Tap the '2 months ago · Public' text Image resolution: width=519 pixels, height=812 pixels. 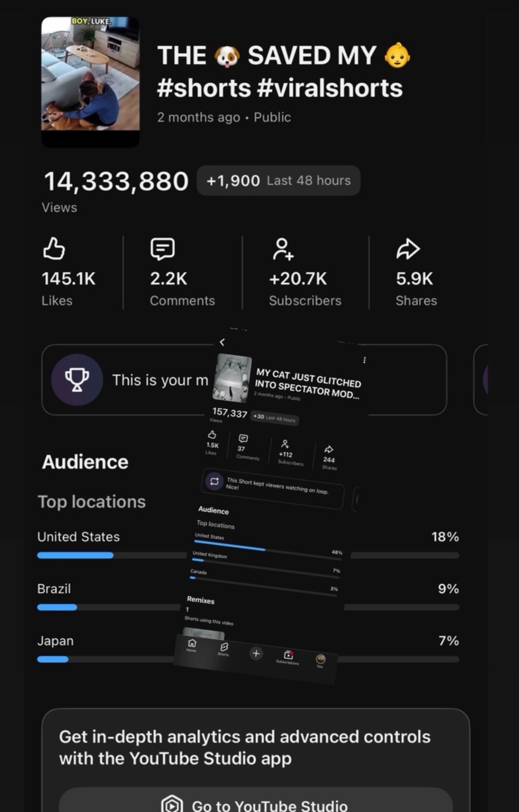(x=224, y=117)
